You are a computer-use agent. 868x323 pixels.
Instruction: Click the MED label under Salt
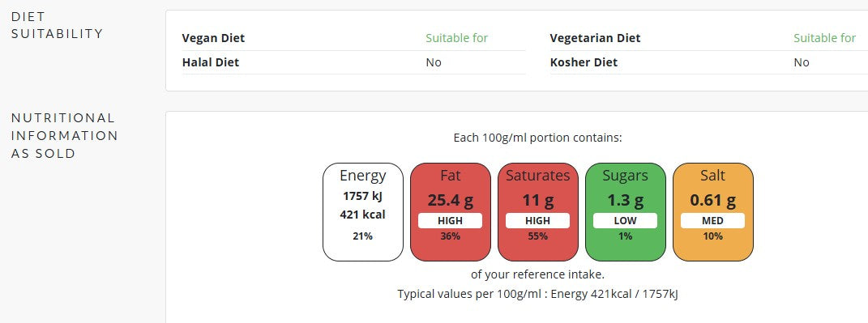coord(712,221)
